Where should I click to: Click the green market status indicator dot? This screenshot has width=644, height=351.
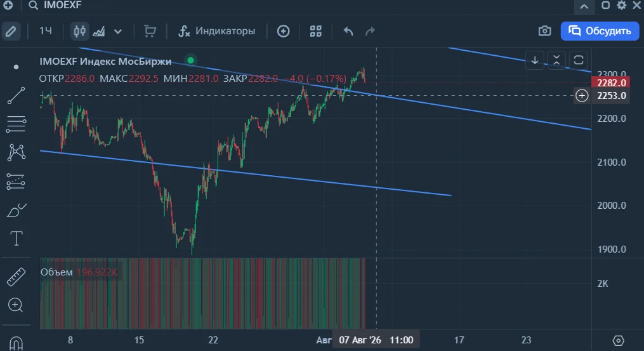(190, 60)
